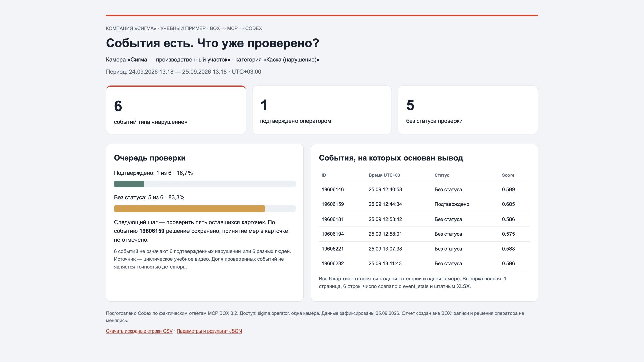Click the 'ID' column header
This screenshot has height=362, width=644.
pos(324,175)
